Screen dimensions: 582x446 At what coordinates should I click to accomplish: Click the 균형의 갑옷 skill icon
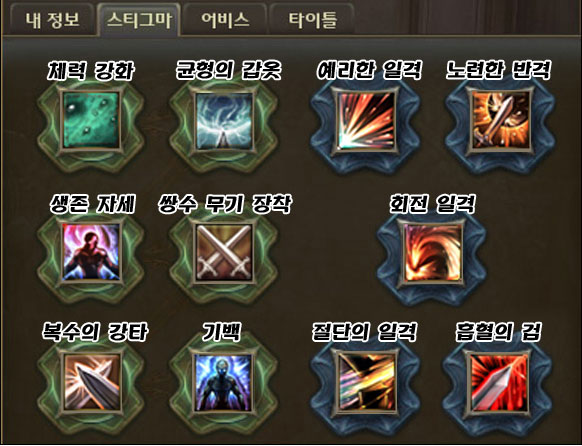pos(224,121)
